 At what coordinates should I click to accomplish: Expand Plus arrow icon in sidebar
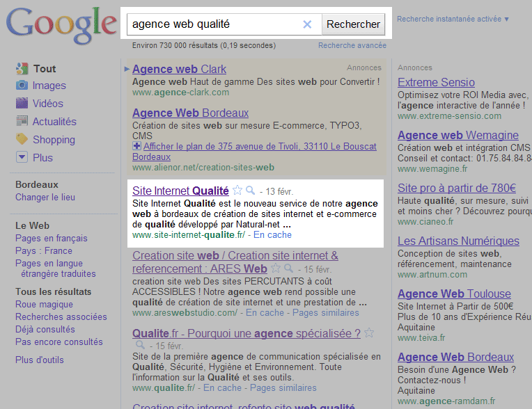[x=22, y=157]
